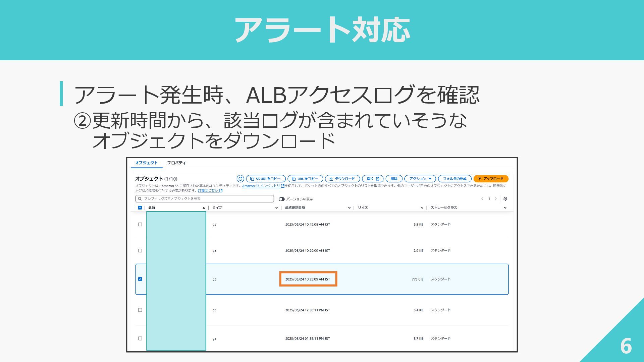This screenshot has width=644, height=362.
Task: Click the orange Upload (アップロード) button
Action: tap(490, 179)
